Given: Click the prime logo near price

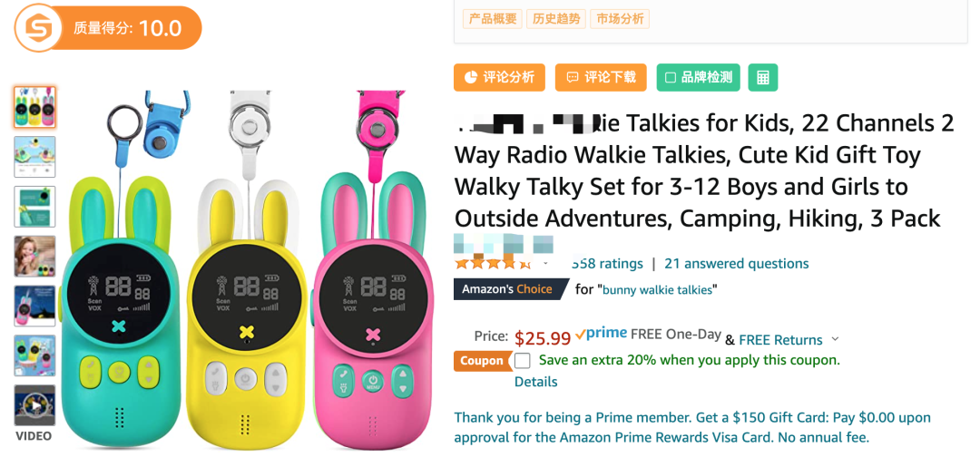Looking at the screenshot, I should coord(601,334).
